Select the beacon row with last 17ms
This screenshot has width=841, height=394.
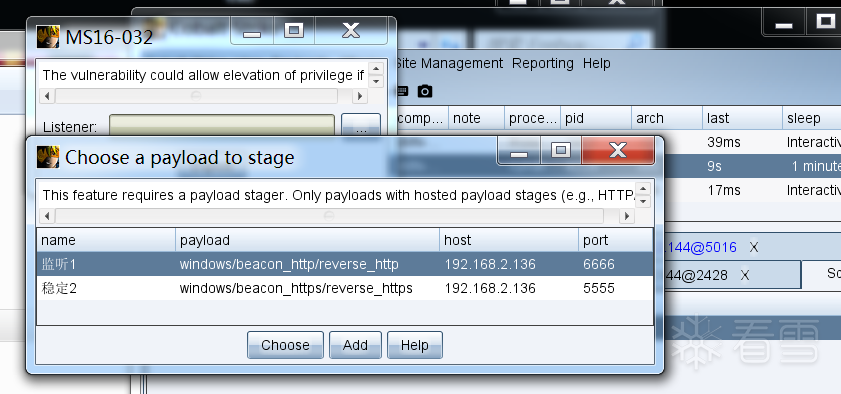pyautogui.click(x=753, y=190)
